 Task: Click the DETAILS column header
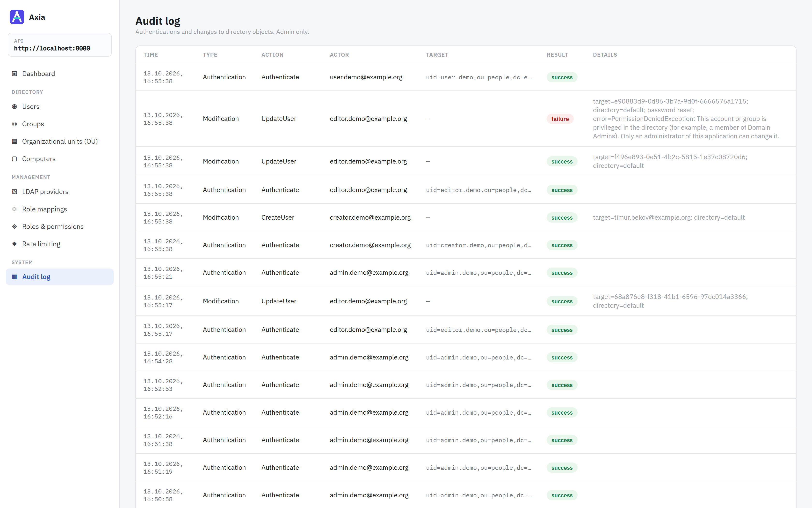pos(605,55)
